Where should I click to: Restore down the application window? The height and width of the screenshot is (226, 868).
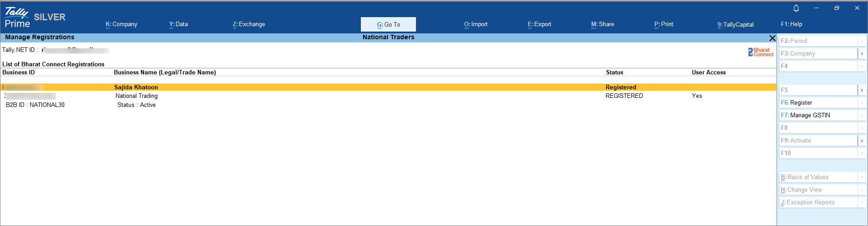[837, 8]
